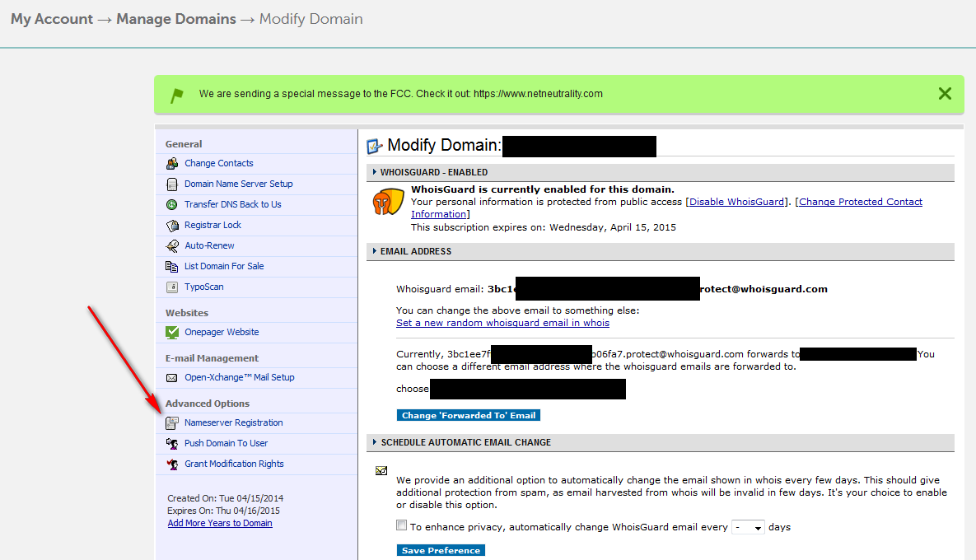This screenshot has width=976, height=560.
Task: Click the 'Expires On: Thu 04/16/2015' text
Action: coord(223,511)
